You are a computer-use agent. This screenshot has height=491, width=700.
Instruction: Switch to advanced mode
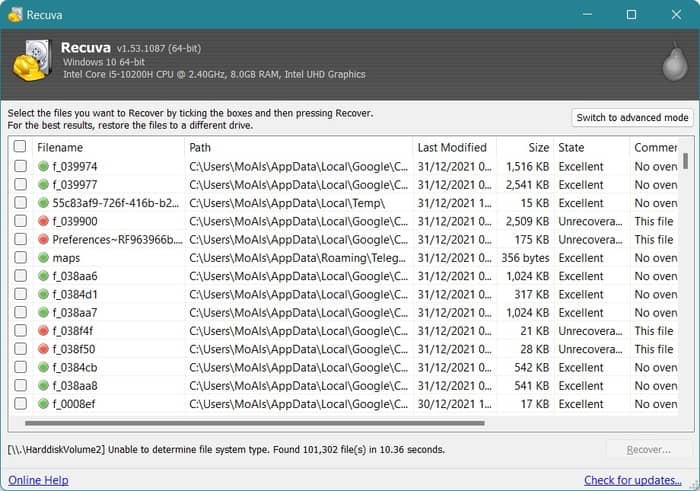(632, 117)
